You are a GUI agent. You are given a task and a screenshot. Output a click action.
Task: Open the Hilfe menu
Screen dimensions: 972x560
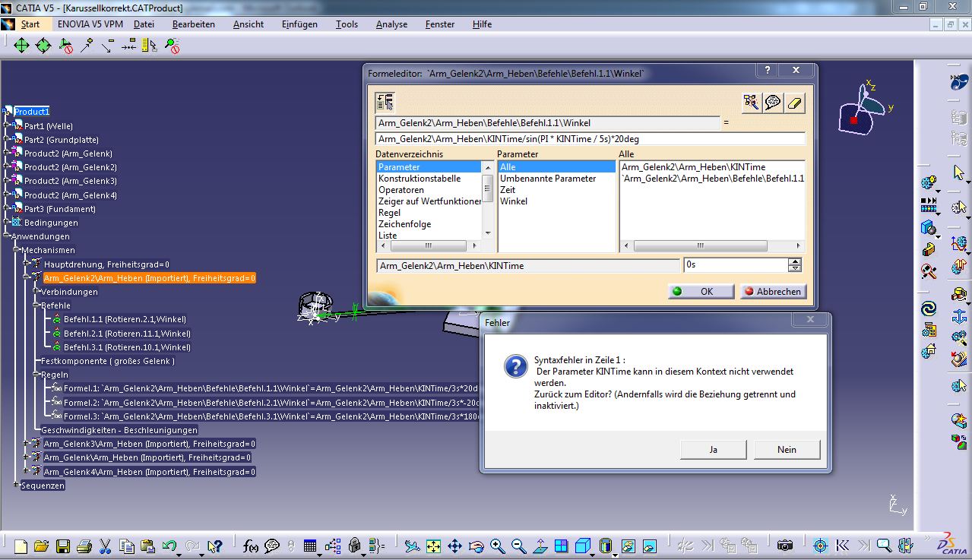[482, 24]
